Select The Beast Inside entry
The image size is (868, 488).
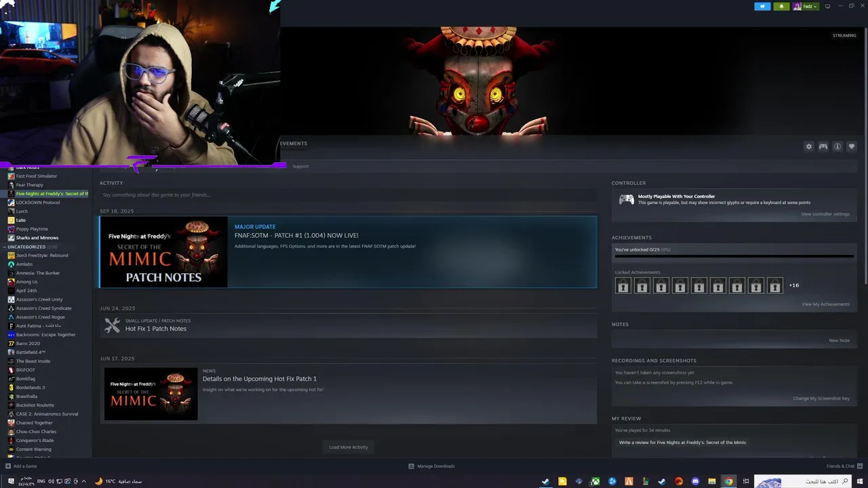[33, 361]
